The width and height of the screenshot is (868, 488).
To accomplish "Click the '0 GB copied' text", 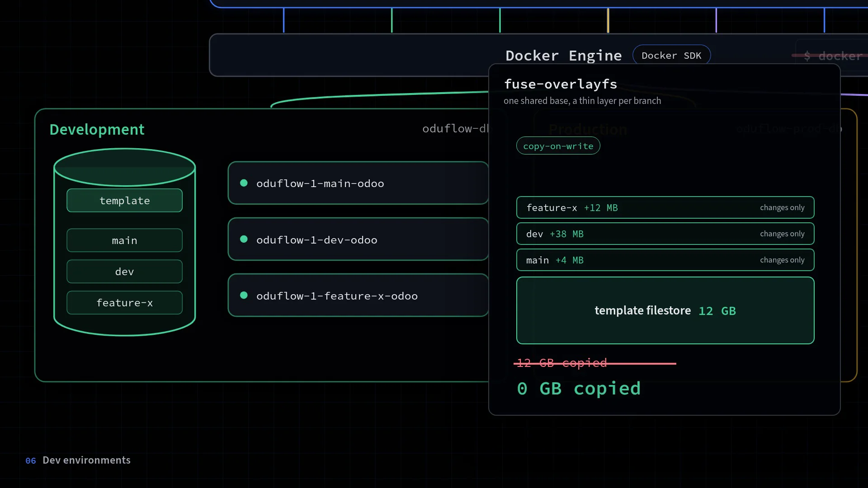I will [579, 389].
